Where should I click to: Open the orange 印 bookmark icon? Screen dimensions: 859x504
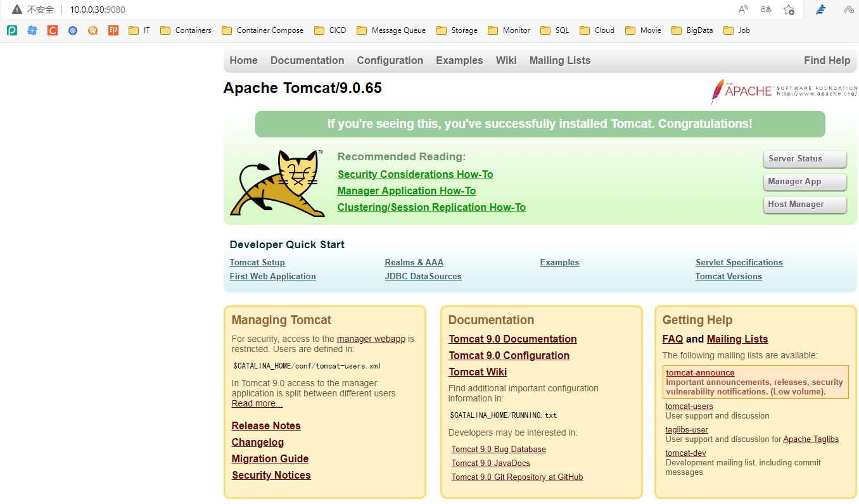click(113, 30)
